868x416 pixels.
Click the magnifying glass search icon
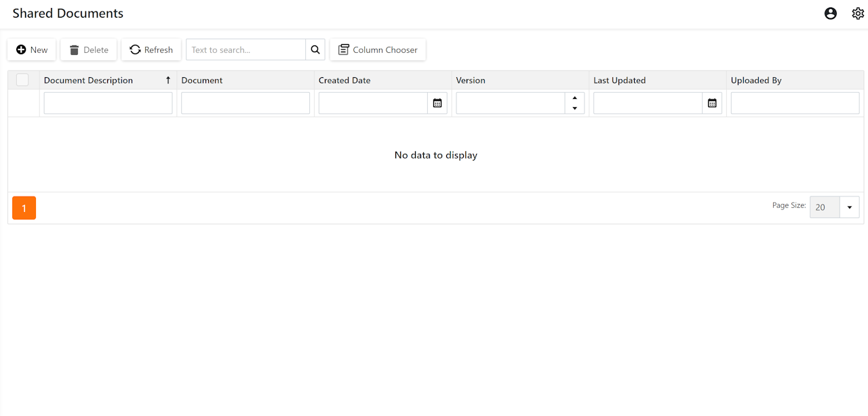(315, 49)
